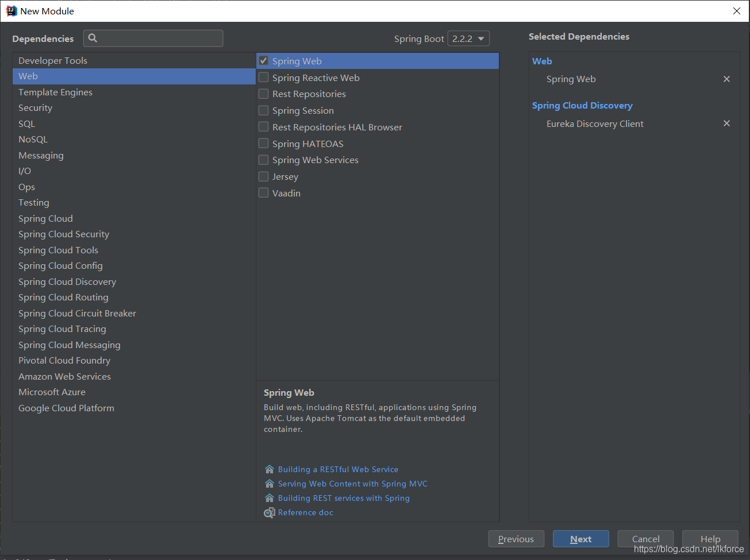
Task: Select the SQL category
Action: (x=134, y=123)
